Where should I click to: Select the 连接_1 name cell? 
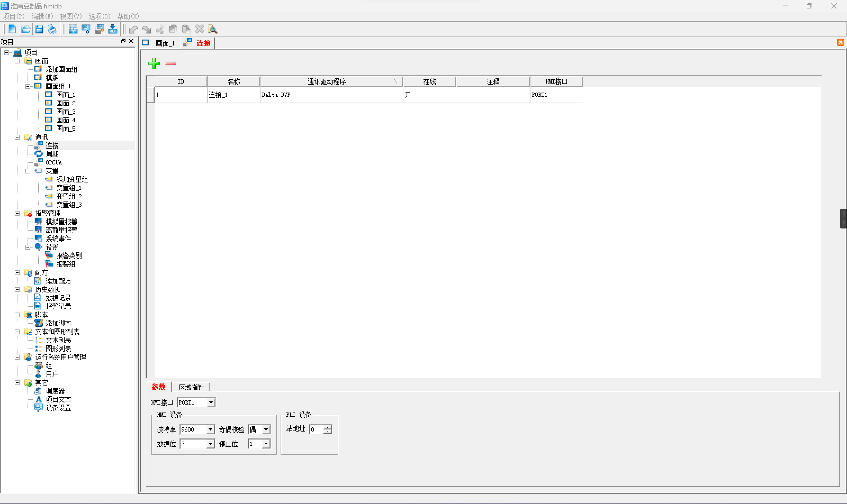pos(233,95)
